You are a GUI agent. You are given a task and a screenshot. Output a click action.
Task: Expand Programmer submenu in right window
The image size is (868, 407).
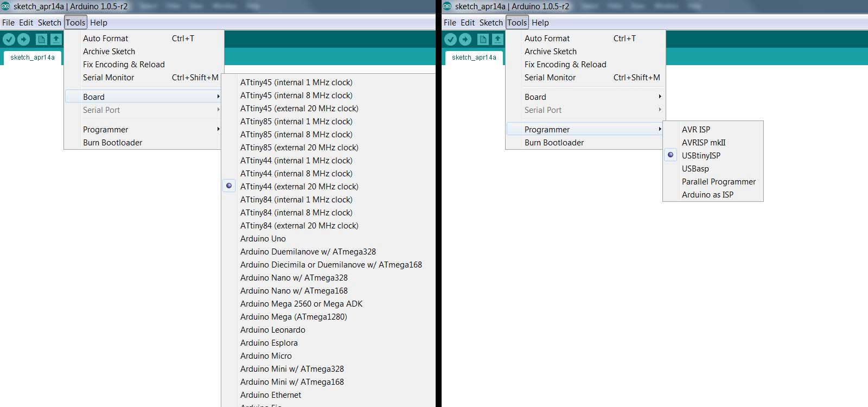pos(585,130)
